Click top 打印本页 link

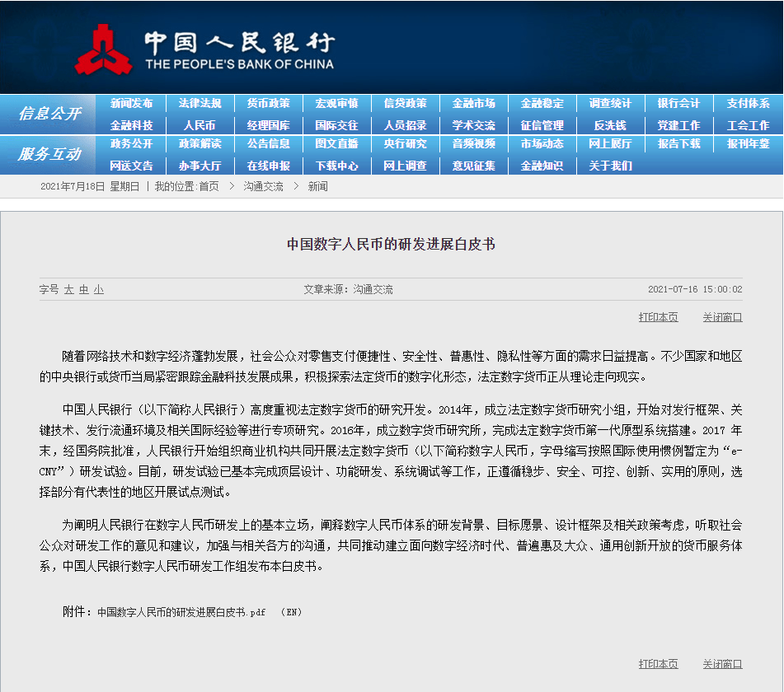coord(658,317)
